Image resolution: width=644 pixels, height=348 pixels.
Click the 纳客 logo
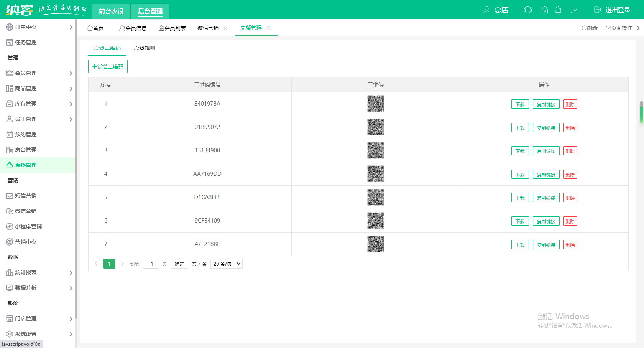coord(19,10)
